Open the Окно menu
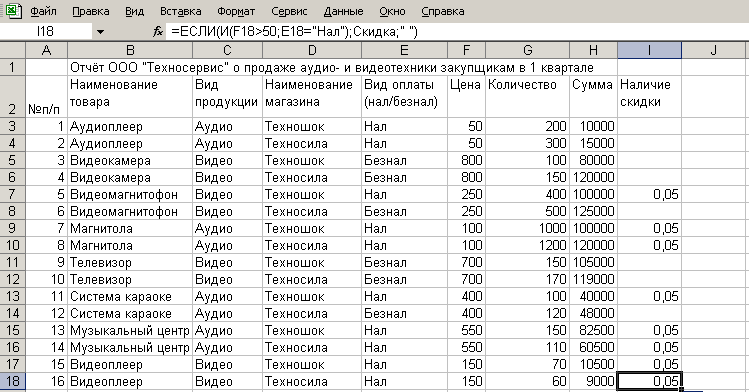 (392, 11)
